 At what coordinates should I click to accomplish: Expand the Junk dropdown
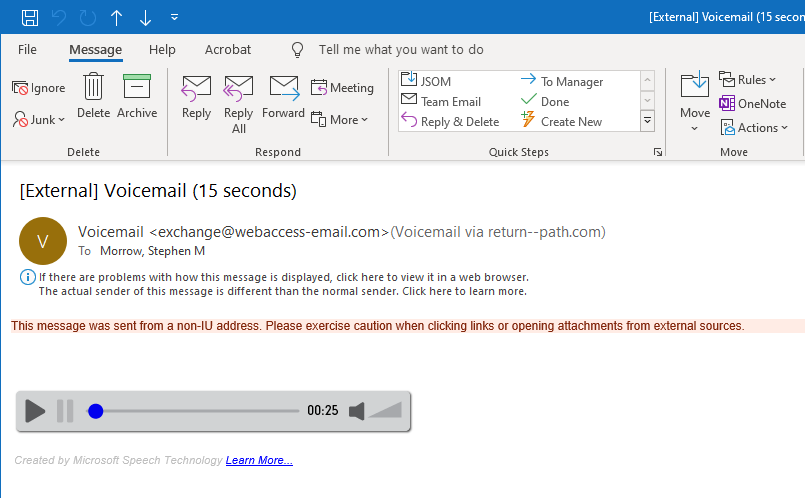39,120
